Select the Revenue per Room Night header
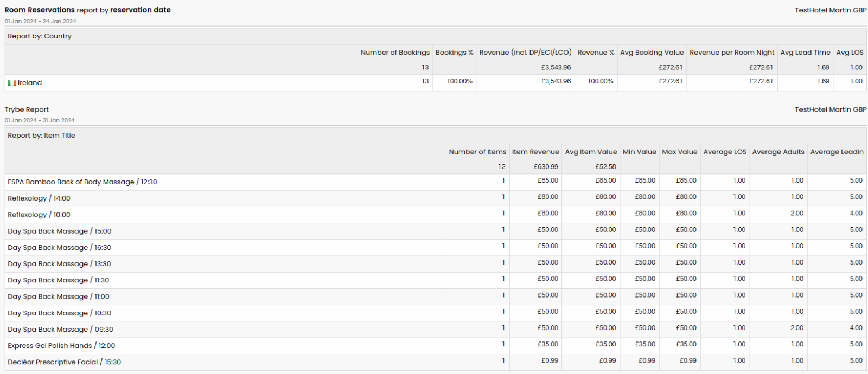The height and width of the screenshot is (374, 868). click(x=732, y=53)
